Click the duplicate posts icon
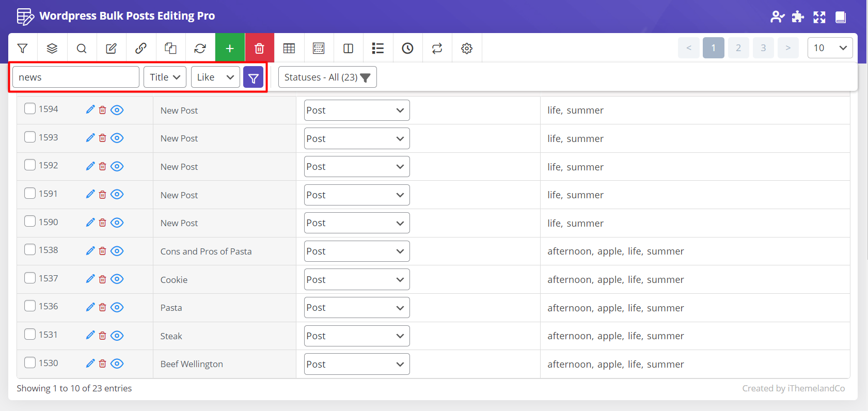The width and height of the screenshot is (868, 411). pos(170,48)
